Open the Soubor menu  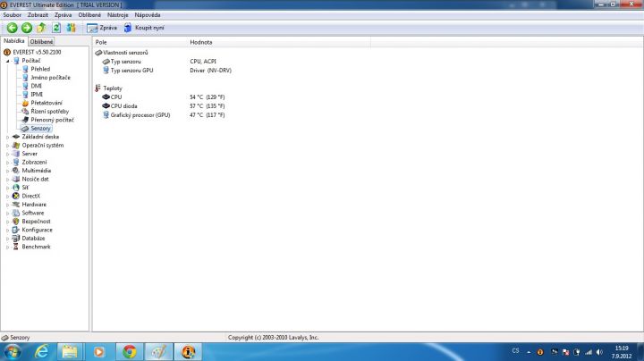coord(12,15)
